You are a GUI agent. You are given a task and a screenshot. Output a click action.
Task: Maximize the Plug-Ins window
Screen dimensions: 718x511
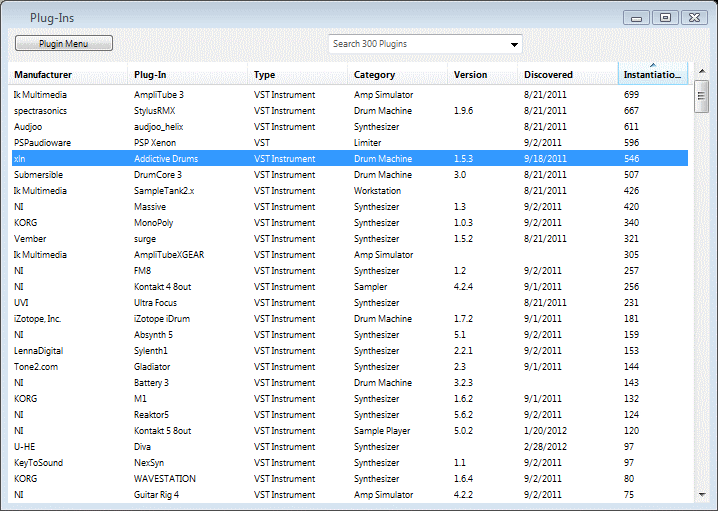pyautogui.click(x=665, y=18)
